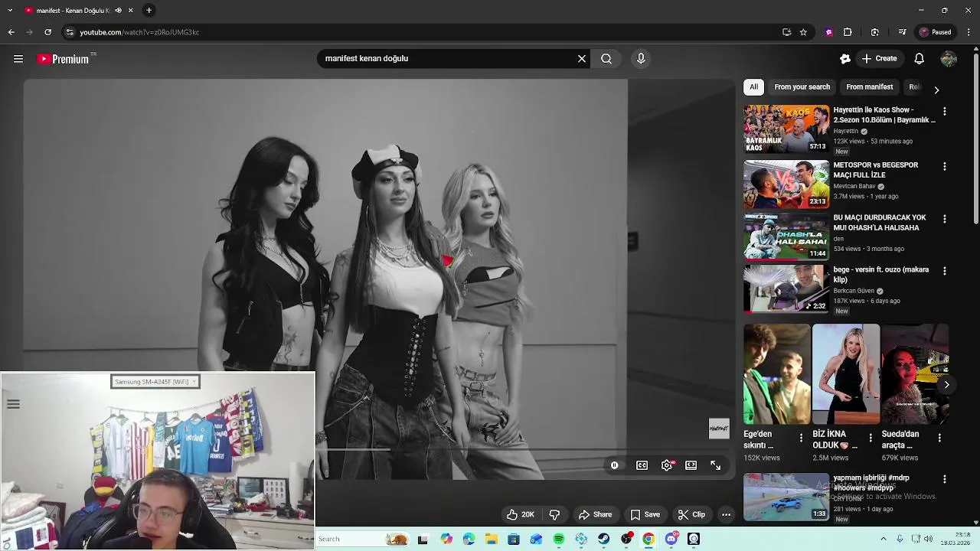Save the video to a playlist
980x551 pixels.
645,514
